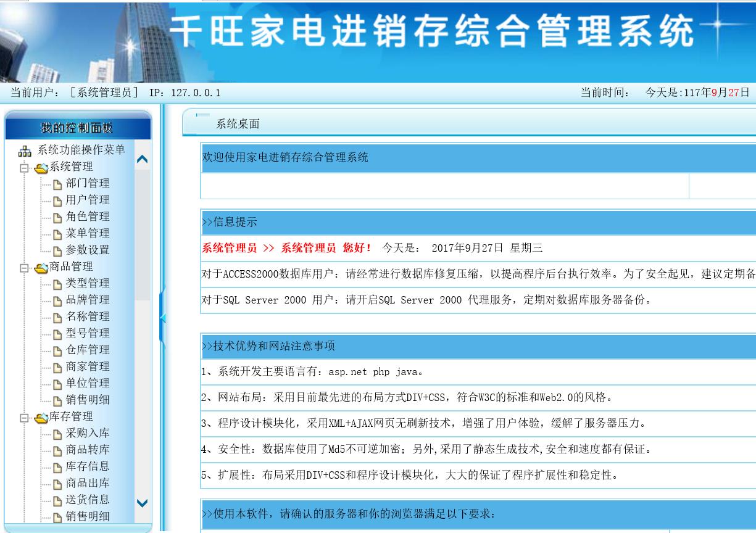Select the 系统桌面 tab

point(238,124)
